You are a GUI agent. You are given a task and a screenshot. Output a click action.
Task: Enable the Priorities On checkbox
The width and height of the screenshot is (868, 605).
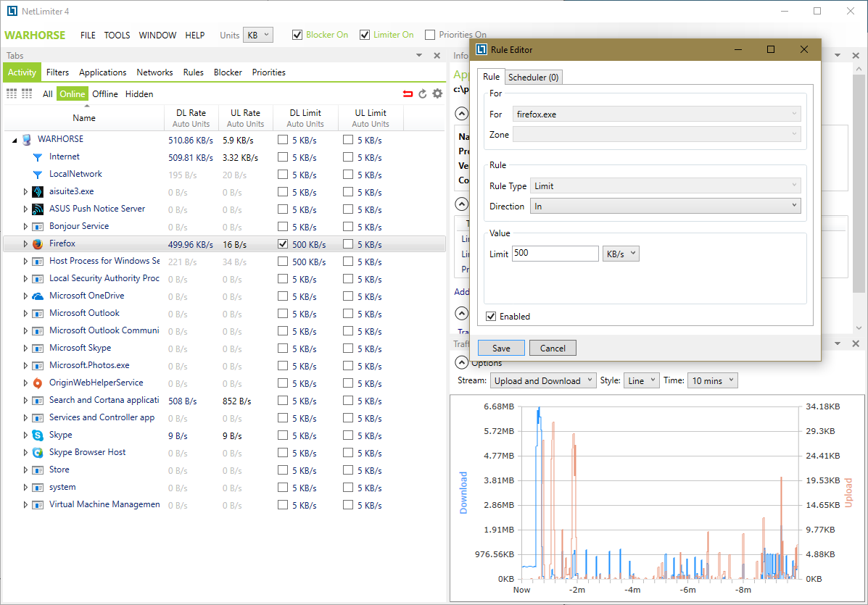tap(429, 35)
